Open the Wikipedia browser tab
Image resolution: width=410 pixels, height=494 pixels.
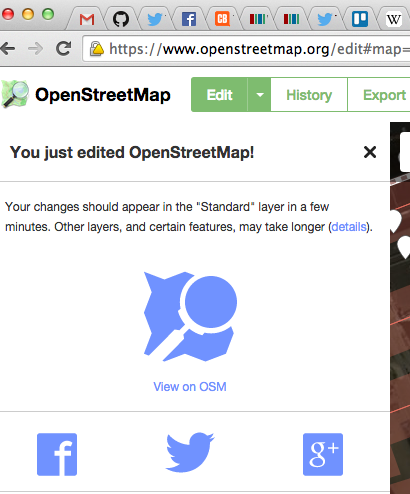pyautogui.click(x=394, y=19)
